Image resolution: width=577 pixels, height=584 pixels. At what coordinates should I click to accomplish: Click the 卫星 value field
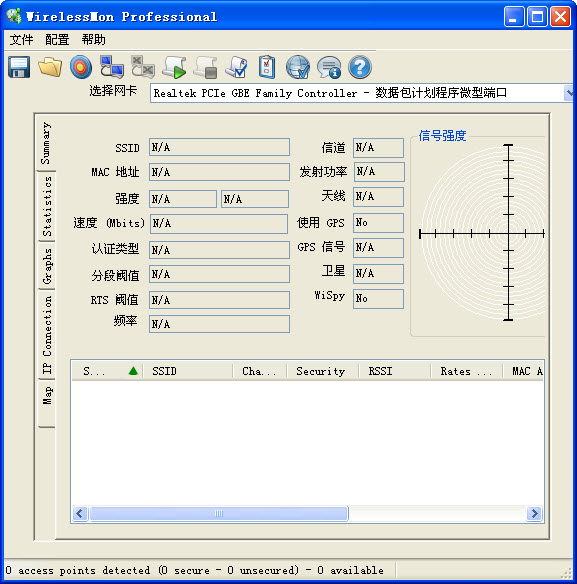tap(378, 274)
